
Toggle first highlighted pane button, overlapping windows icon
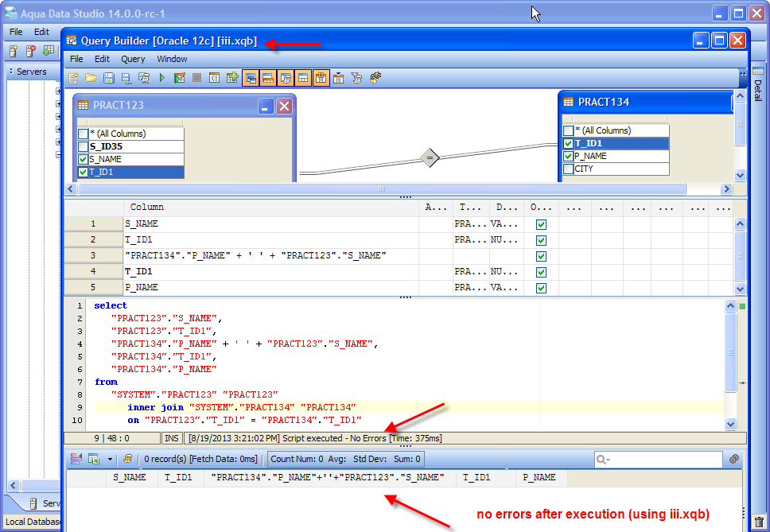(x=251, y=78)
